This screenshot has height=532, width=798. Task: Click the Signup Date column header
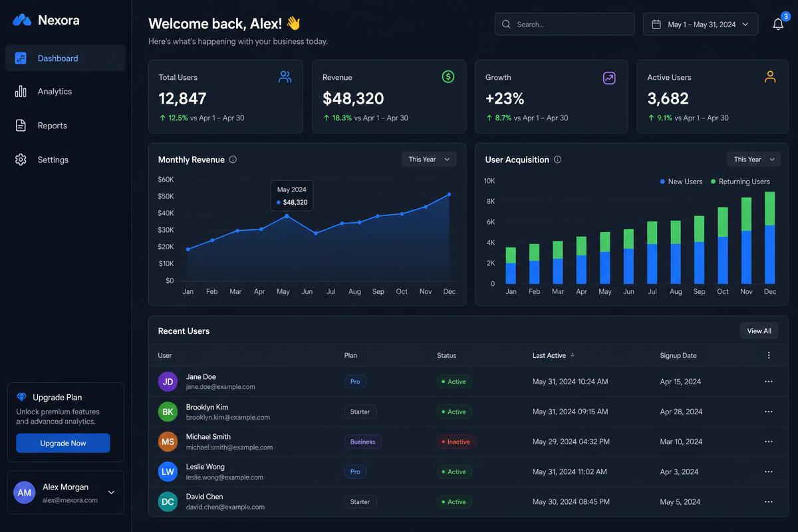[678, 355]
